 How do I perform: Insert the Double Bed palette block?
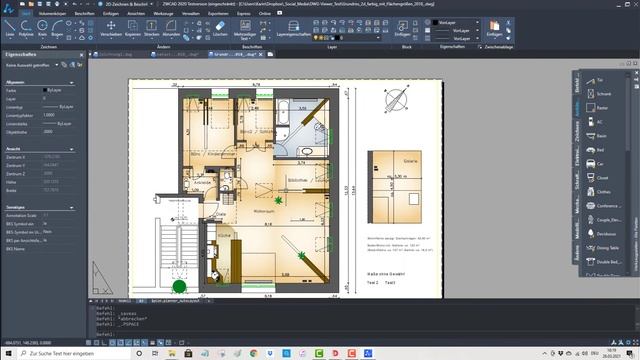603,262
